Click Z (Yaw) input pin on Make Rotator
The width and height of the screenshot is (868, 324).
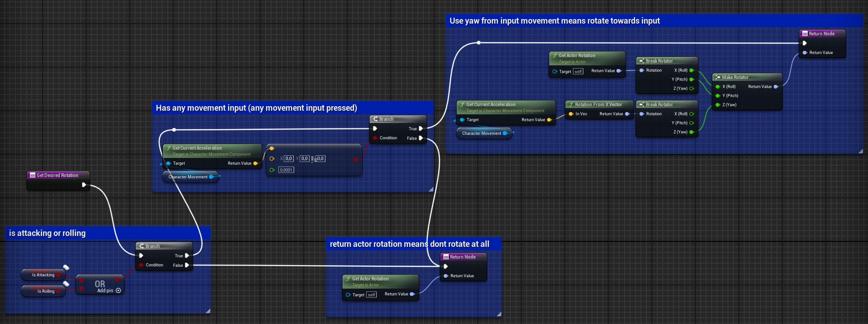(718, 105)
